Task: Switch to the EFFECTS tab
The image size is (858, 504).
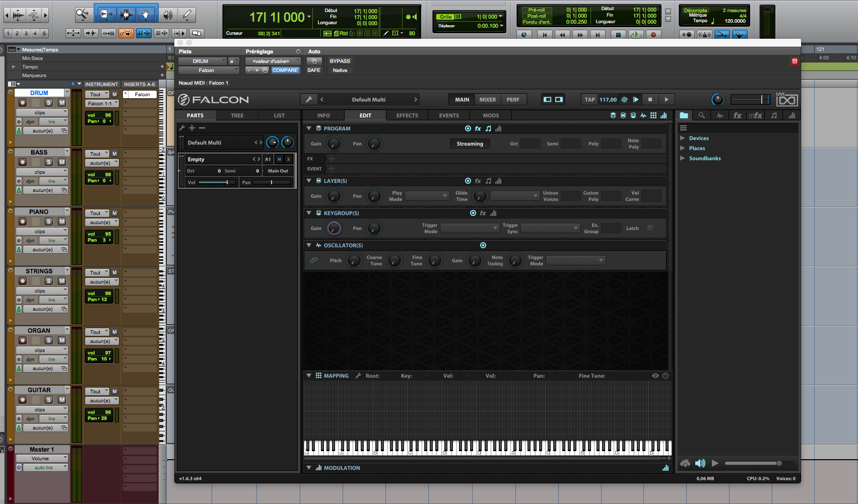Action: (x=407, y=115)
